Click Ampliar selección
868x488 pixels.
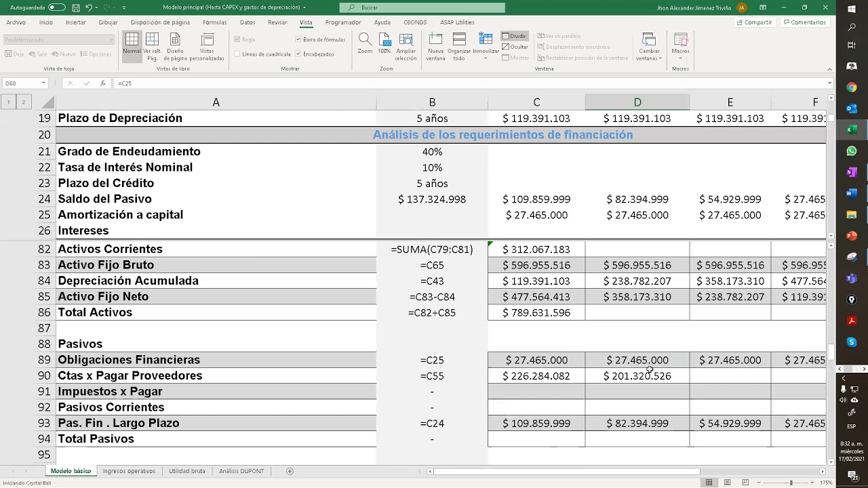pyautogui.click(x=406, y=46)
